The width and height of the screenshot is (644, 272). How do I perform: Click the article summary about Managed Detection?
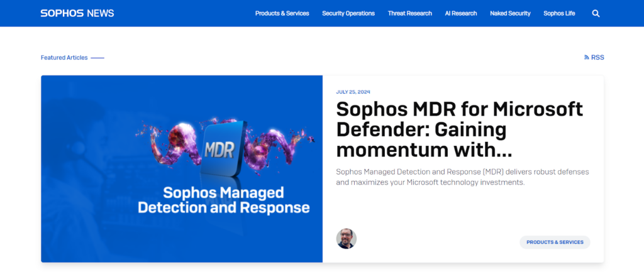tap(462, 177)
